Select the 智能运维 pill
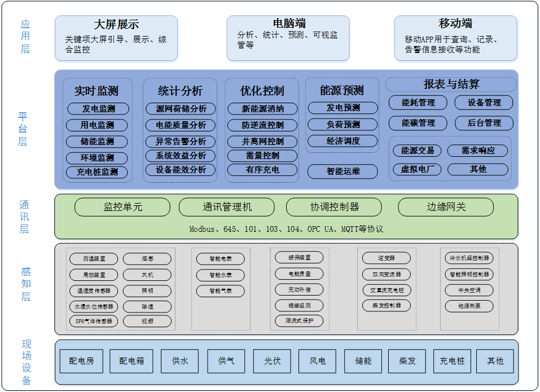Screen dimensions: 540x392 click(x=343, y=171)
